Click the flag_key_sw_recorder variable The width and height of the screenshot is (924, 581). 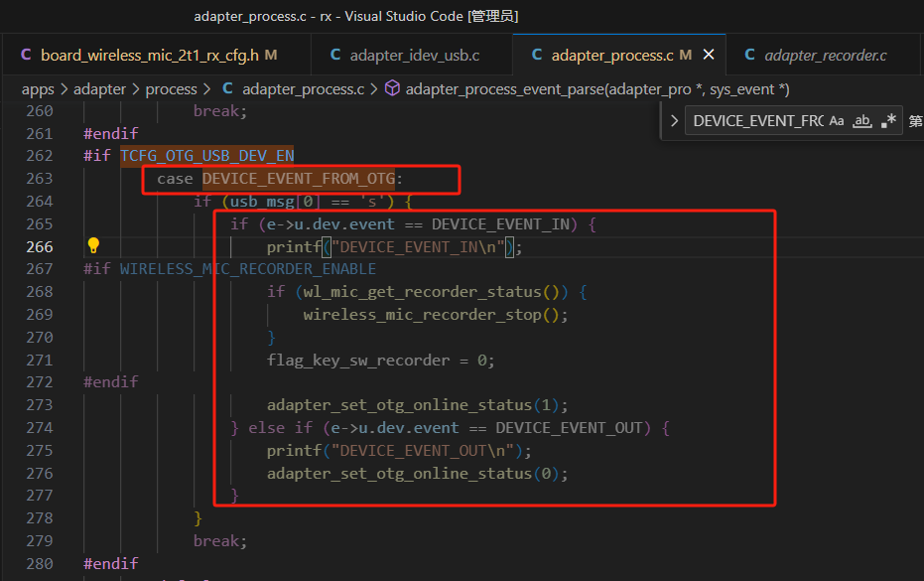click(x=358, y=360)
